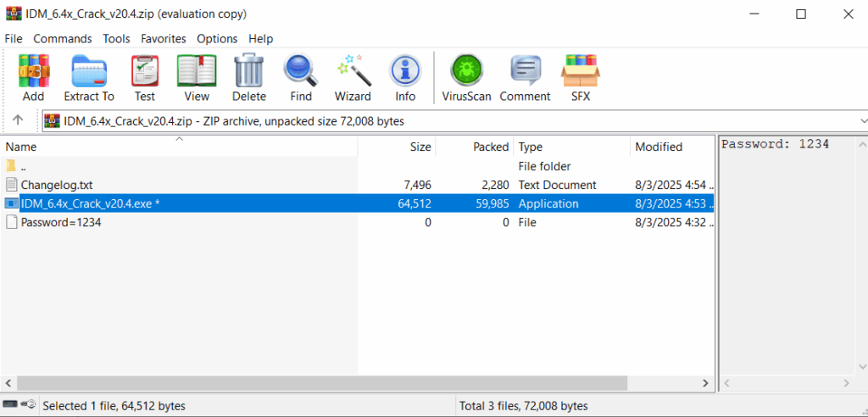
Task: Click the Changelog.txt file icon
Action: [12, 185]
